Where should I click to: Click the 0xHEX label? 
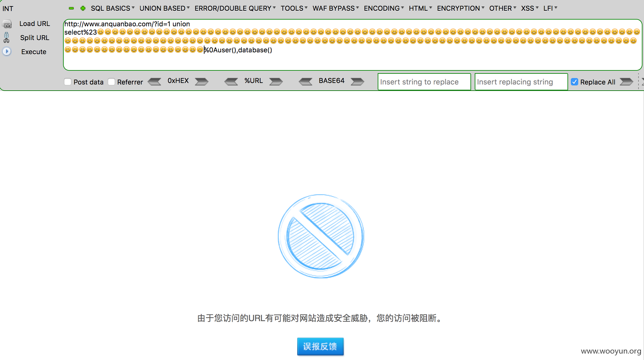pyautogui.click(x=178, y=81)
